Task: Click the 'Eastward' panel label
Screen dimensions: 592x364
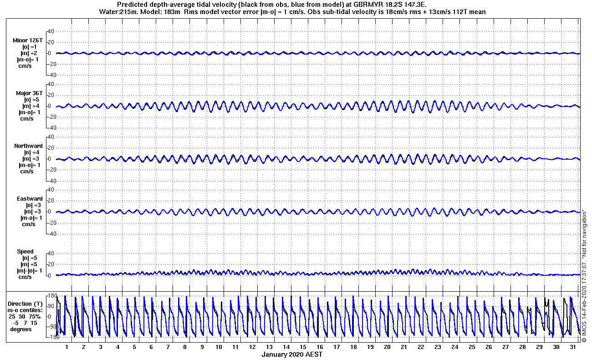Action: (x=30, y=199)
